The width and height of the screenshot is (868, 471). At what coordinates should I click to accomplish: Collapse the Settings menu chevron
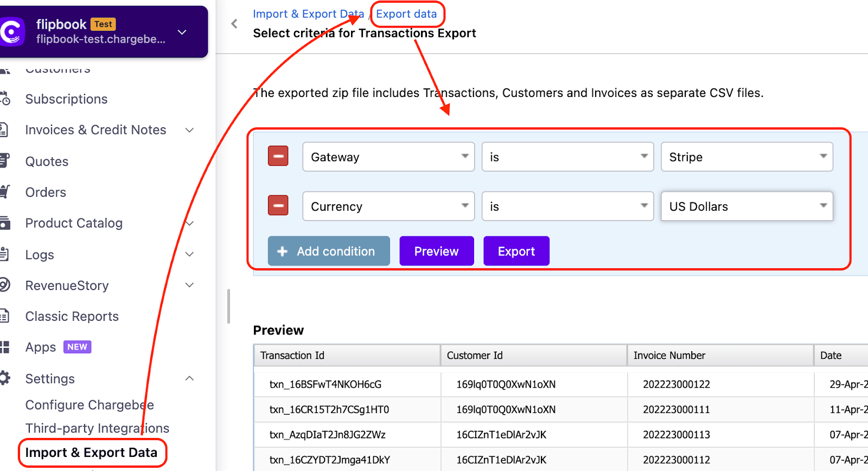click(x=189, y=378)
